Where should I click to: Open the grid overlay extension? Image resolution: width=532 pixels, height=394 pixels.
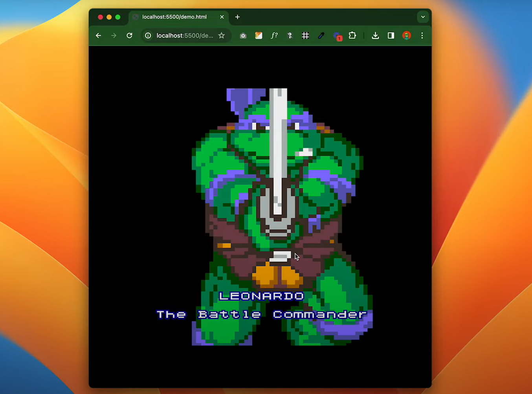coord(305,36)
